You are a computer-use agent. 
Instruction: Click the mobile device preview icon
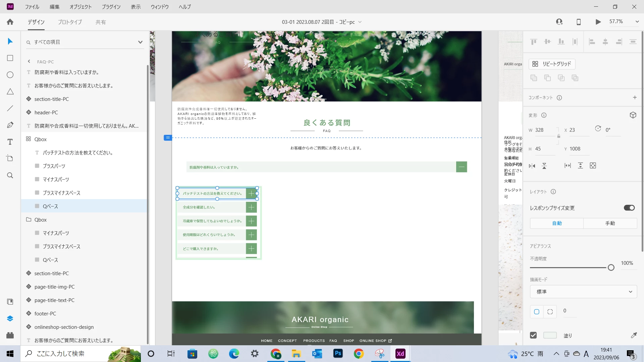tap(579, 22)
